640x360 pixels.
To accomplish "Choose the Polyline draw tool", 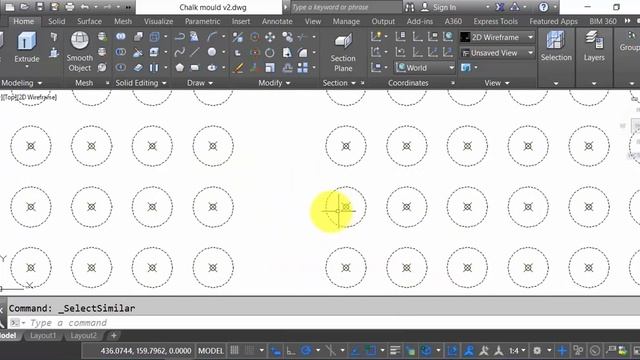I will pos(180,37).
